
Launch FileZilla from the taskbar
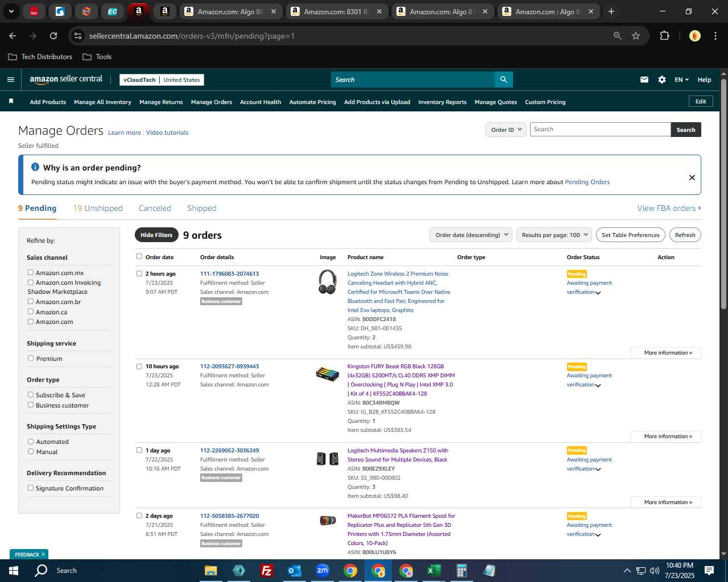pos(266,571)
